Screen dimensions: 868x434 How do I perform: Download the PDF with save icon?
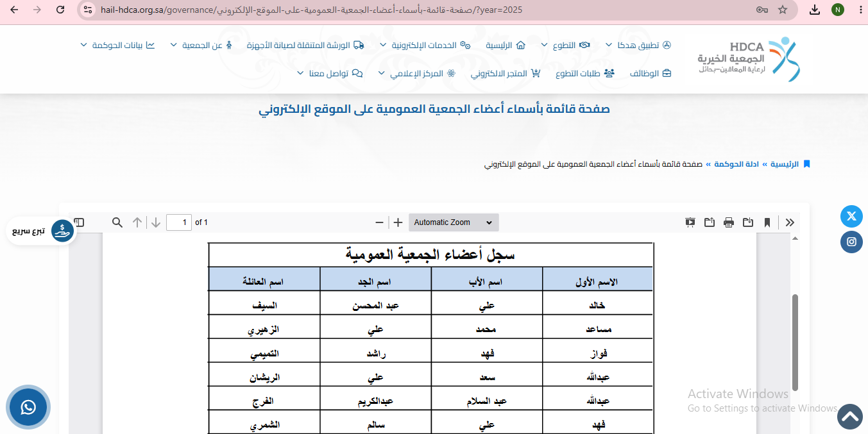point(748,222)
